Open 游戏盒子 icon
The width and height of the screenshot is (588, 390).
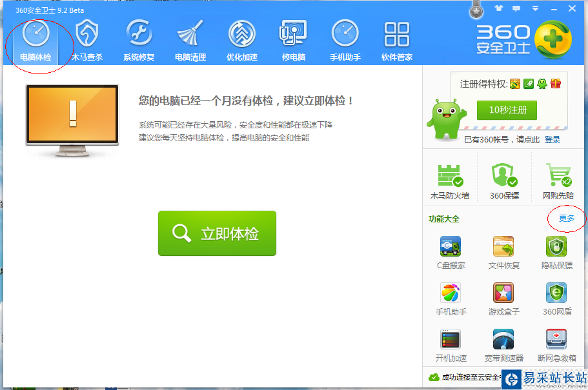[503, 299]
